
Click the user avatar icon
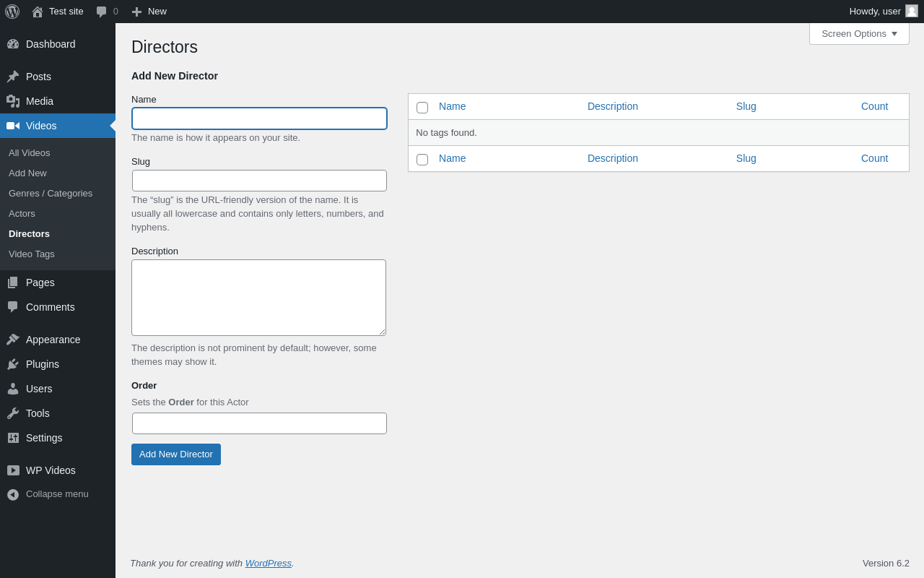tap(912, 11)
